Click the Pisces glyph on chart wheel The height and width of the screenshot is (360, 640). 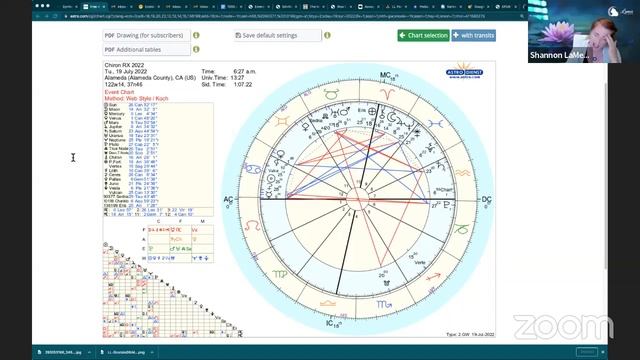(x=436, y=123)
